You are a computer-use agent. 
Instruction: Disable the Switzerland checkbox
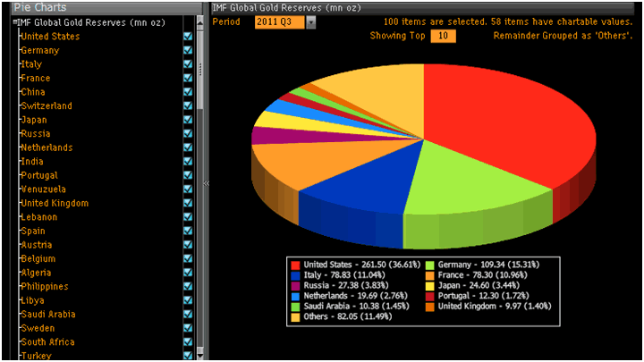point(188,105)
